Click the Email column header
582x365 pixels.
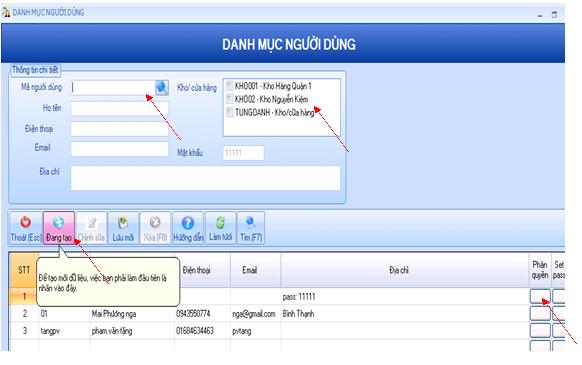[255, 270]
